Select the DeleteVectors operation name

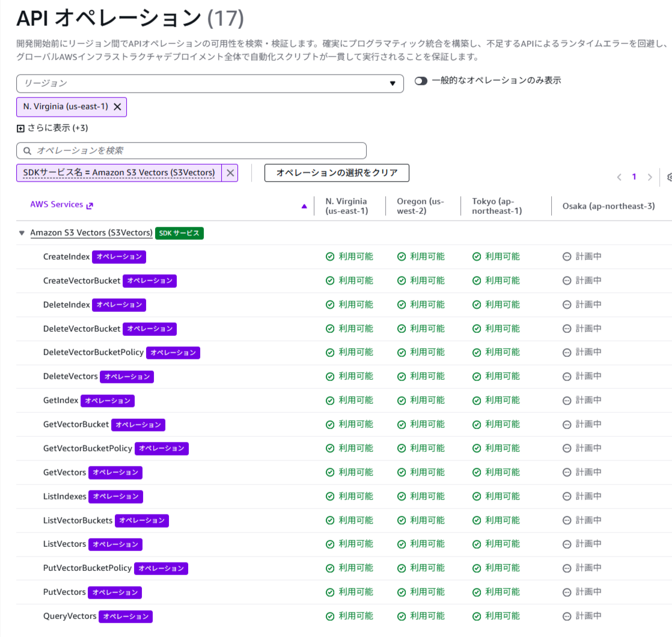(70, 376)
